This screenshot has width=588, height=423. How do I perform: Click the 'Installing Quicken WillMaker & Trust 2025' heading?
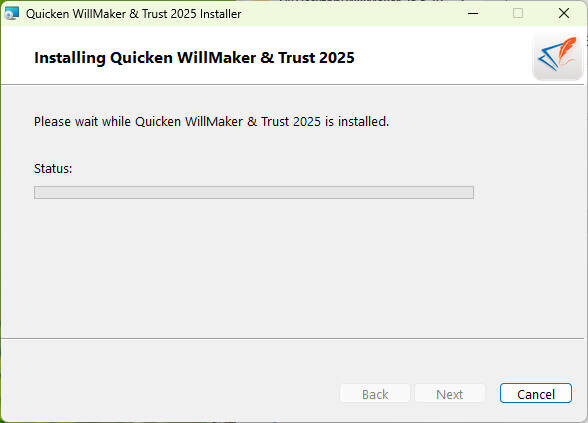pos(194,58)
